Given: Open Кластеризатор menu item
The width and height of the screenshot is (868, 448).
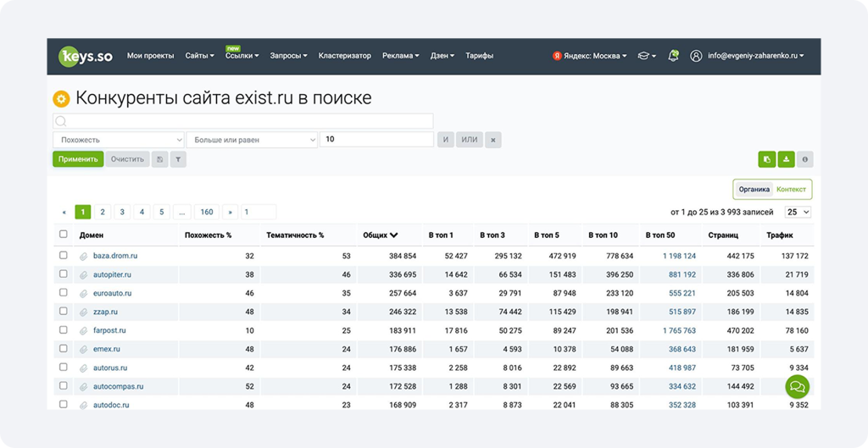Looking at the screenshot, I should point(345,56).
